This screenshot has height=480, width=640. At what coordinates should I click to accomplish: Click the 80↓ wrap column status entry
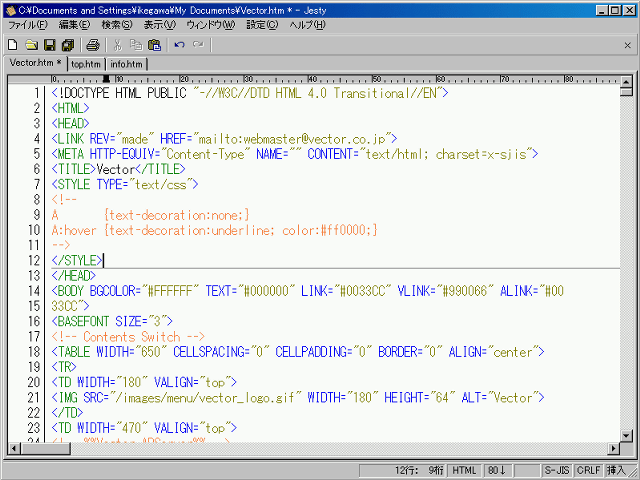tap(497, 471)
